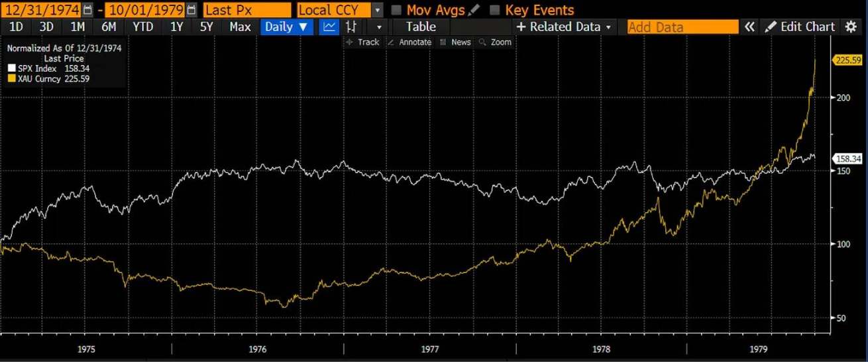
Task: Select the 5Y range tab
Action: [x=207, y=27]
